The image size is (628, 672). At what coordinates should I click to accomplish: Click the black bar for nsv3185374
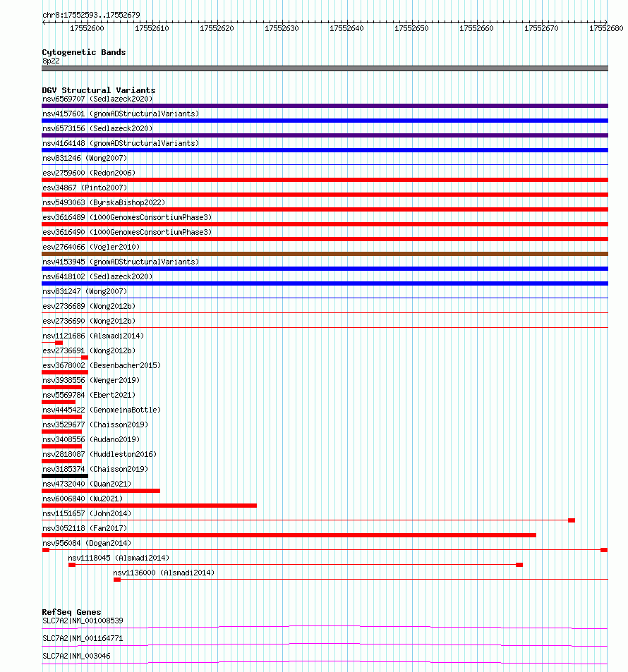(x=65, y=476)
